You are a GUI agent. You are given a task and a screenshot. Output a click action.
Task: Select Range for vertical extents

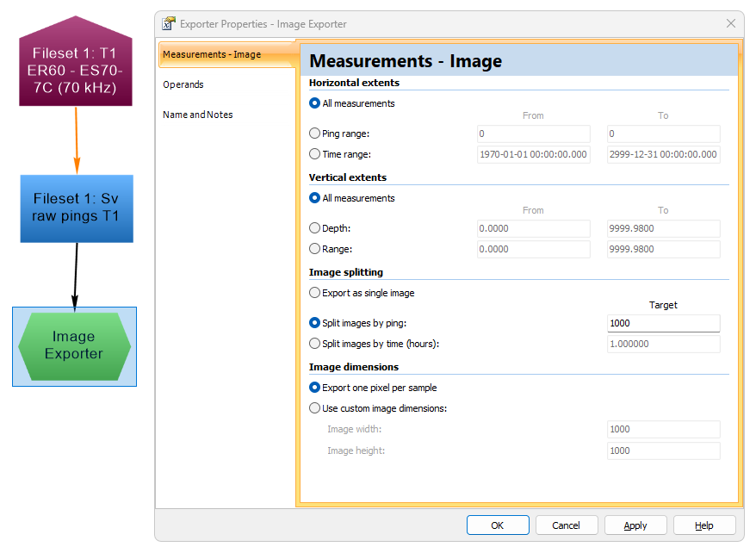314,249
